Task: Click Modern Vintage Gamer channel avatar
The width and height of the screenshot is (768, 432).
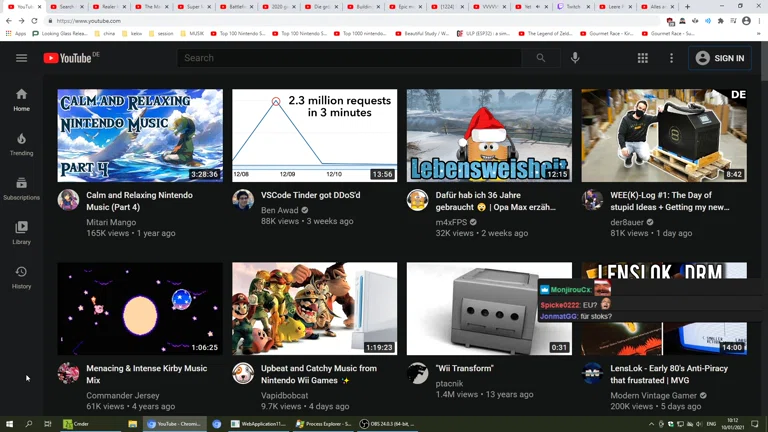Action: click(592, 373)
